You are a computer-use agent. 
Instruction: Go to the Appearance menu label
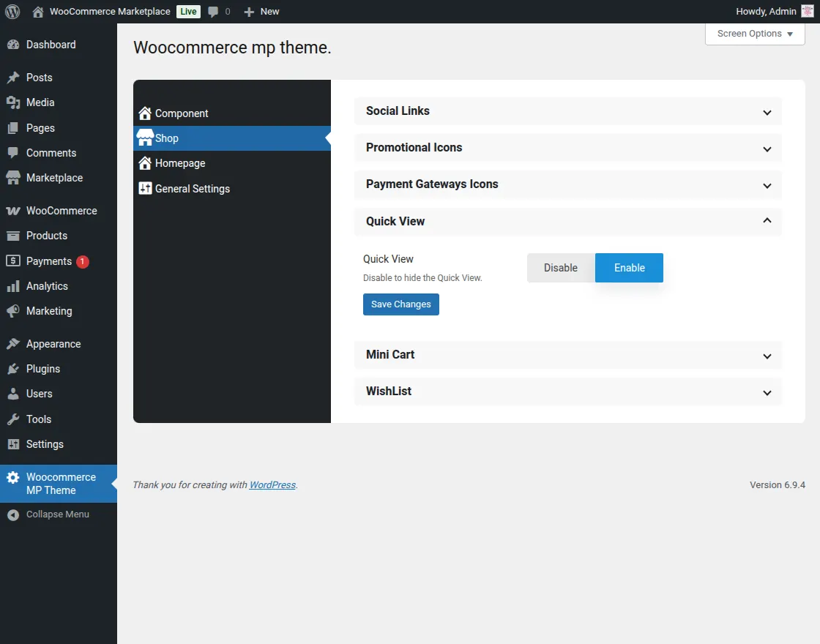pyautogui.click(x=53, y=344)
